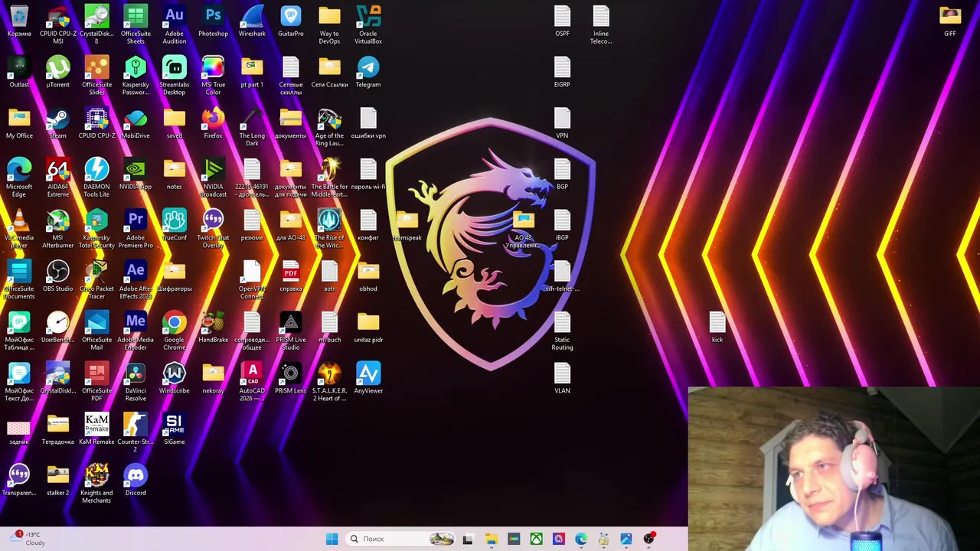Open the Cloudy weather widget
This screenshot has height=551, width=980.
tap(27, 539)
